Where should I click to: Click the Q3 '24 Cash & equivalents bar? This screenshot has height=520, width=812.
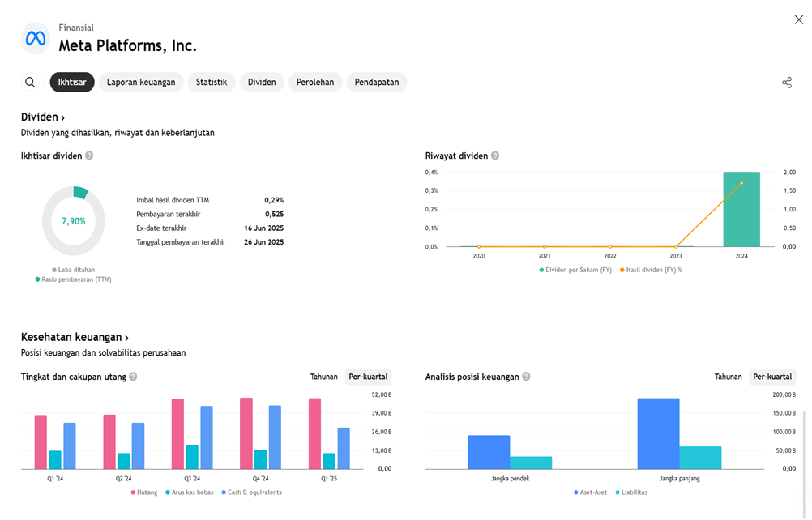(207, 437)
